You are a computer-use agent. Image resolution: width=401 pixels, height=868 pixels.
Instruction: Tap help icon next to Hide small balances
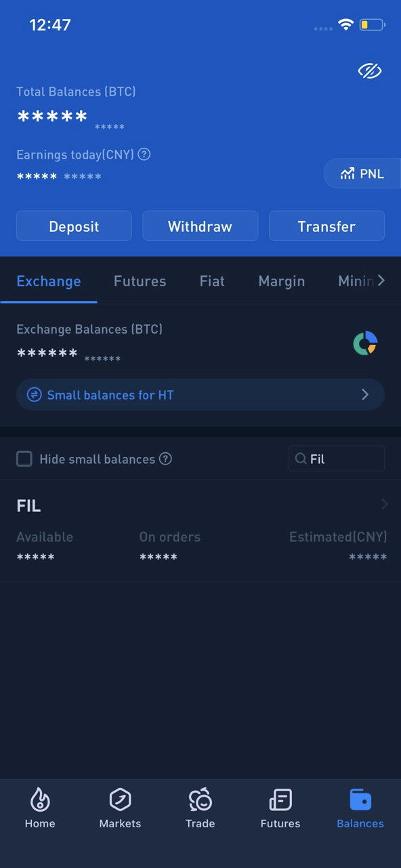(x=165, y=459)
